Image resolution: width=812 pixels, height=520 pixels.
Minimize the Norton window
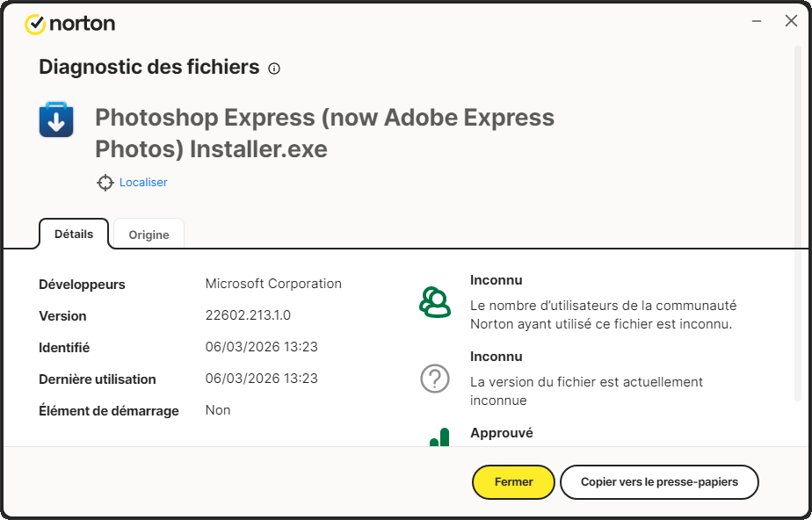(x=757, y=21)
